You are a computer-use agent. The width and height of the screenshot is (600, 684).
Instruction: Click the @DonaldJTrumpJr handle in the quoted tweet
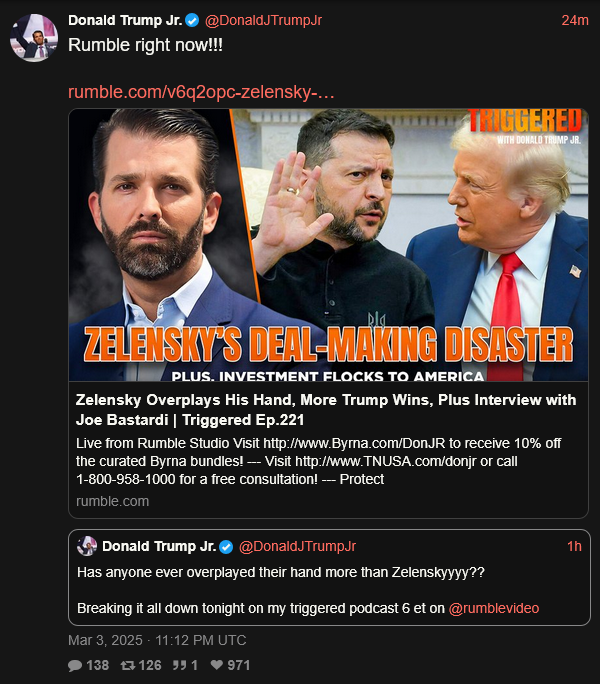pyautogui.click(x=297, y=546)
